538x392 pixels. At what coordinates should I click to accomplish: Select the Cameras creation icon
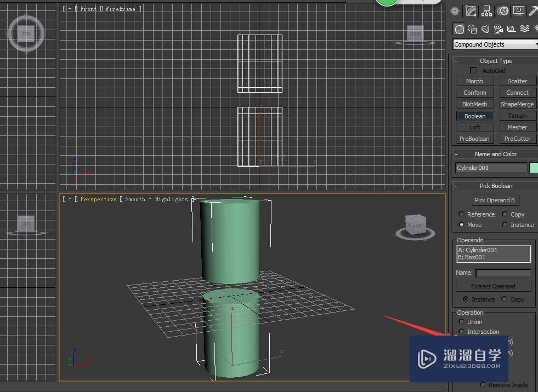point(498,29)
